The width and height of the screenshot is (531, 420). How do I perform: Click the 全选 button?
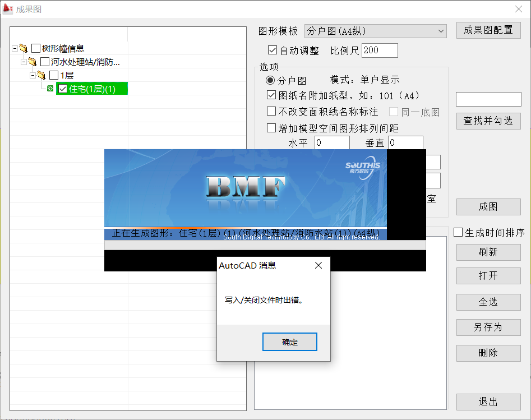(x=488, y=302)
